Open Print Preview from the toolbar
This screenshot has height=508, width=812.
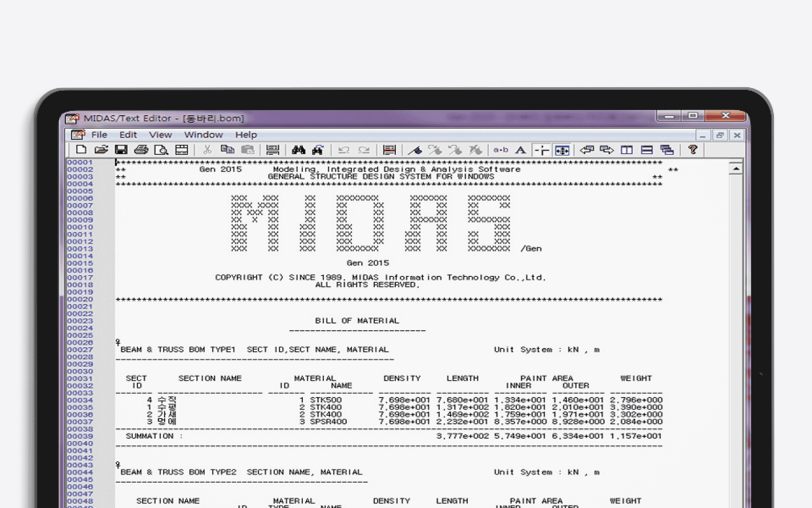coord(162,150)
